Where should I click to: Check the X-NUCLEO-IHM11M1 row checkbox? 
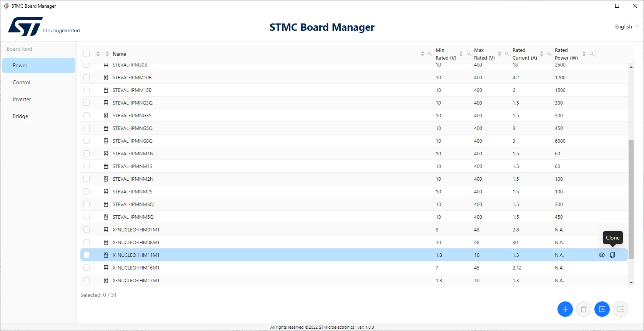[87, 255]
